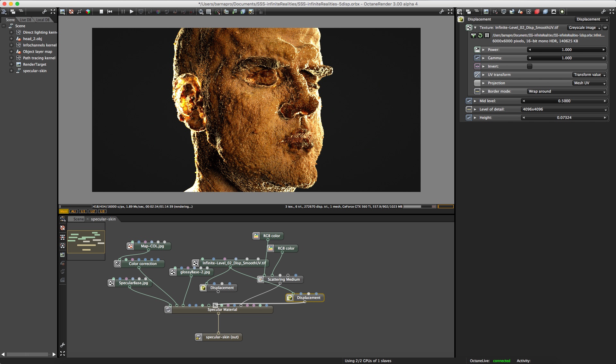Select the Scattering Medium node
The image size is (616, 364).
click(x=284, y=279)
